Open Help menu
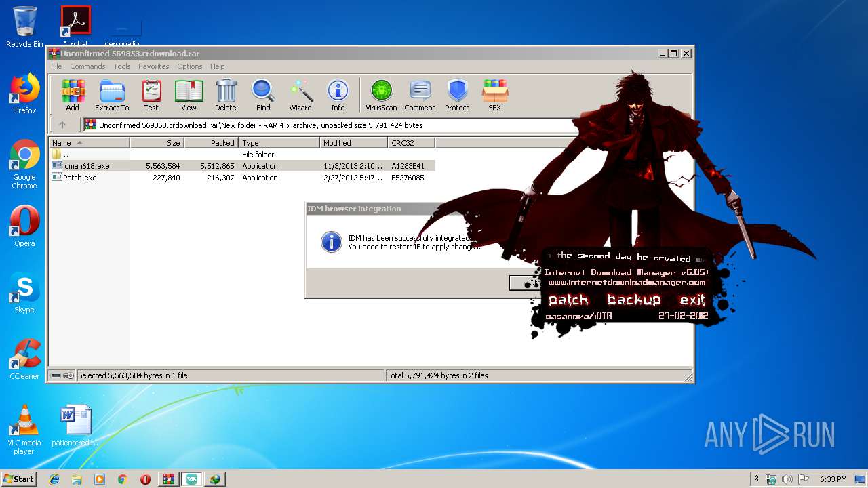 point(217,66)
